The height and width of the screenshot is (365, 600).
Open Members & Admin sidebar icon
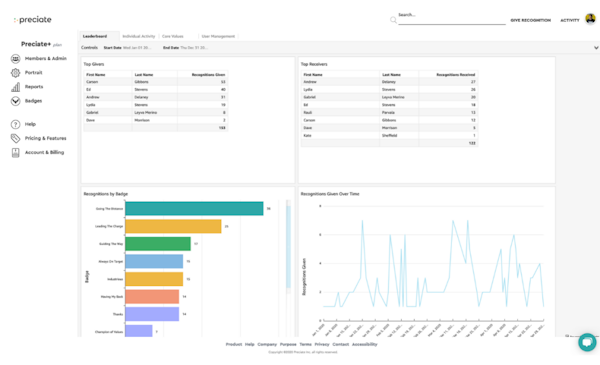pyautogui.click(x=15, y=59)
